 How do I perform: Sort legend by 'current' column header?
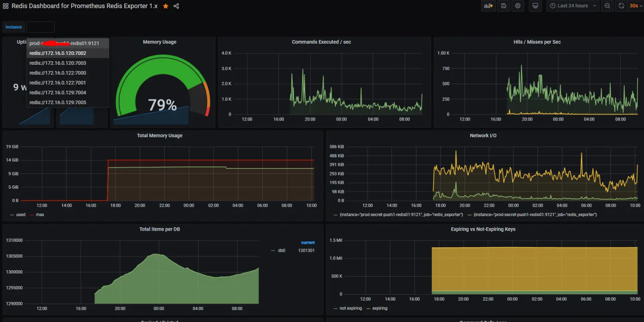(308, 243)
